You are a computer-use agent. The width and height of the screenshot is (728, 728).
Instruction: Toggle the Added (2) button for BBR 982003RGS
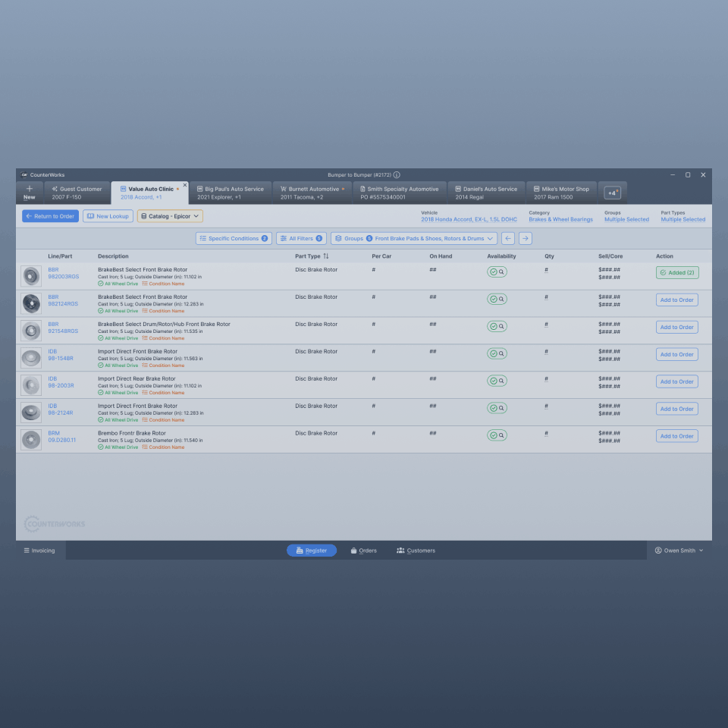pos(676,272)
